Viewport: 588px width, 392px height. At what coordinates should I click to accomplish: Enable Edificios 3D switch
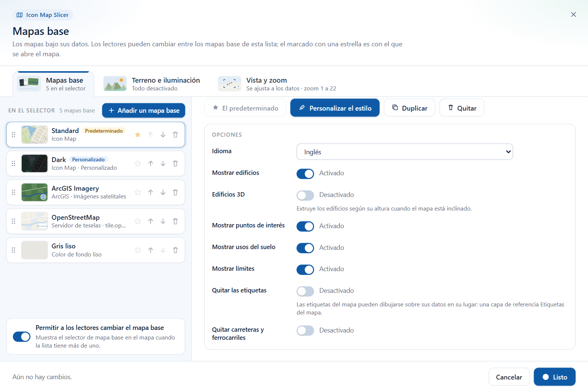click(305, 195)
